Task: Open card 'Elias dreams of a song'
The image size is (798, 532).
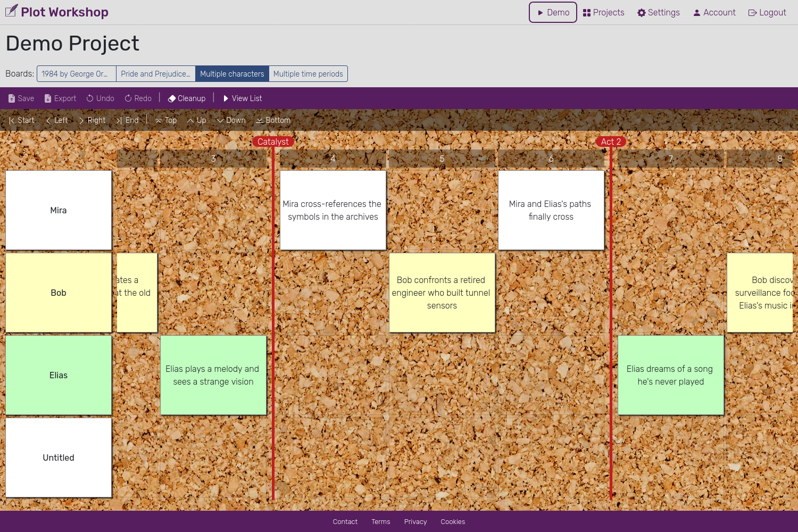Action: [671, 375]
